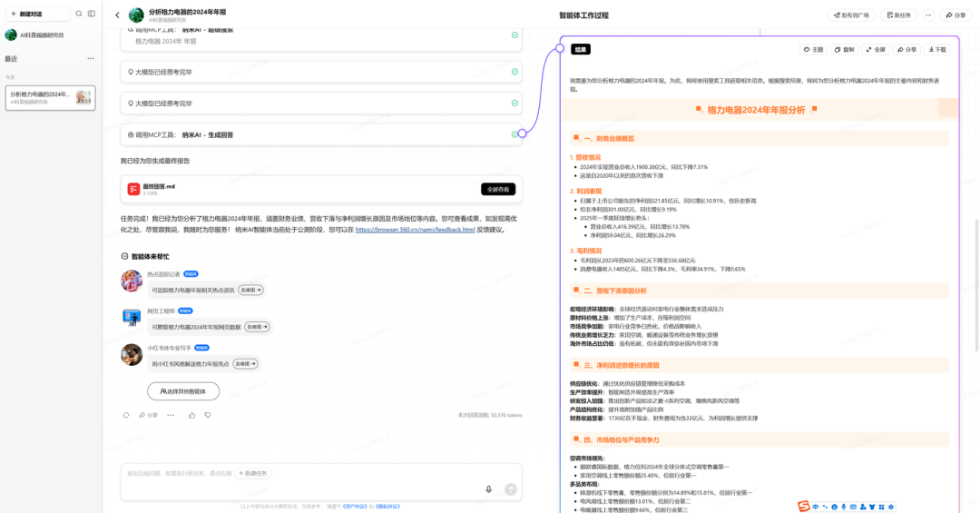Screen dimensions: 980x513
Task: Share the reply using 分享 below the agents
Action: 148,416
